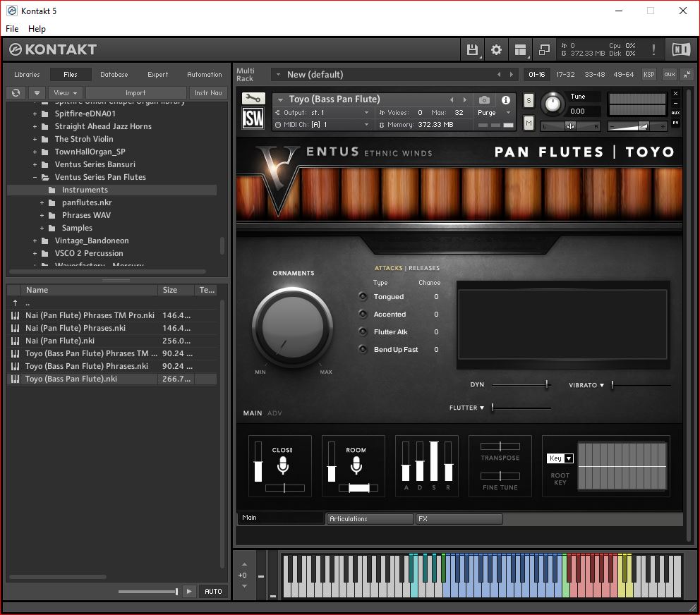
Task: Expand the Phrases WAV folder
Action: [x=42, y=215]
